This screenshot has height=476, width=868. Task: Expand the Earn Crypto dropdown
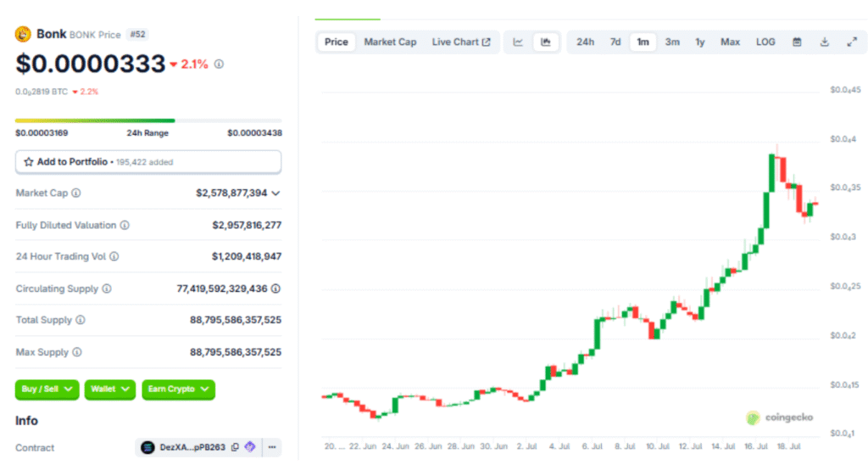[x=178, y=389]
